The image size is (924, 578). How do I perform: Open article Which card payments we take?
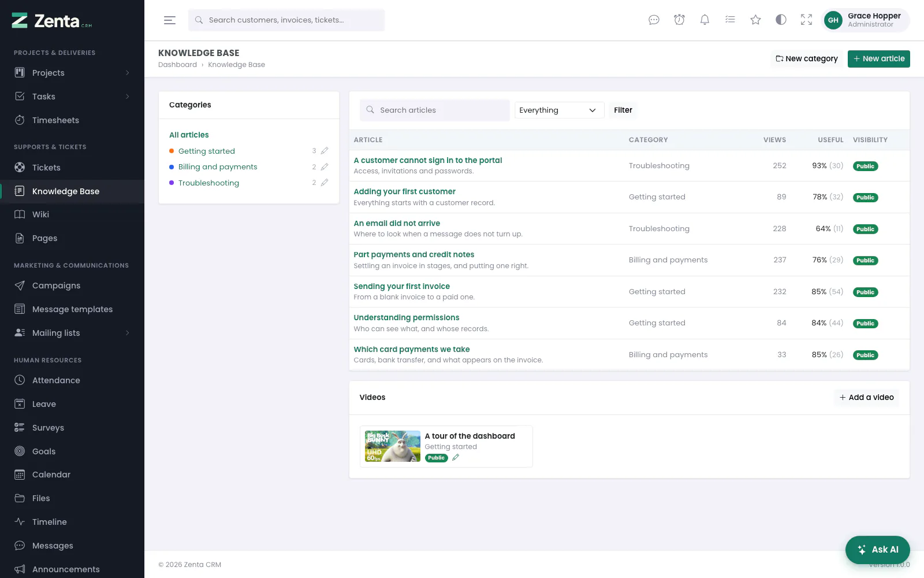click(412, 349)
